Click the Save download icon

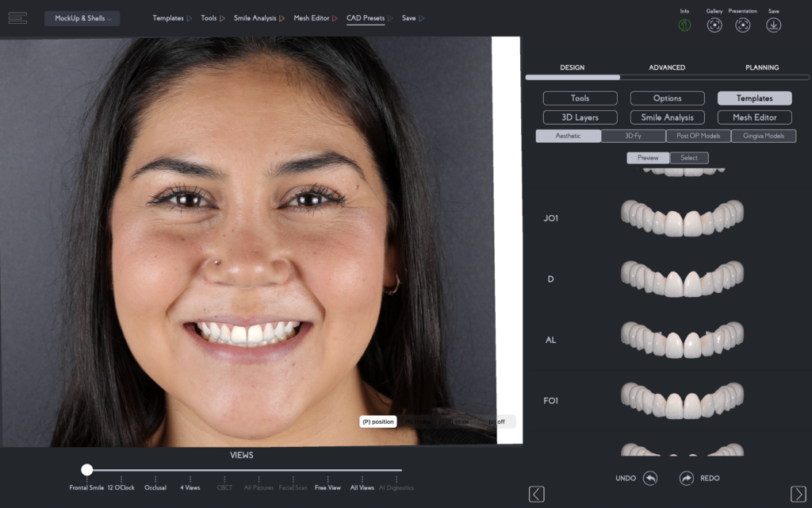click(773, 25)
